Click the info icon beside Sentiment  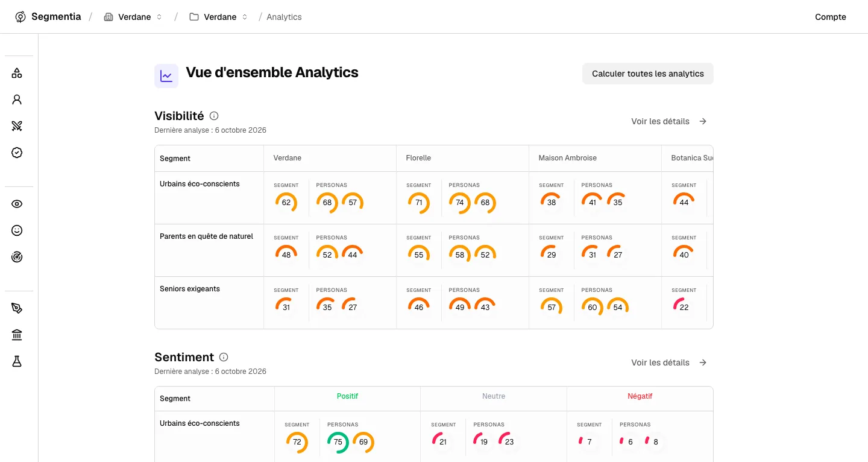(224, 357)
